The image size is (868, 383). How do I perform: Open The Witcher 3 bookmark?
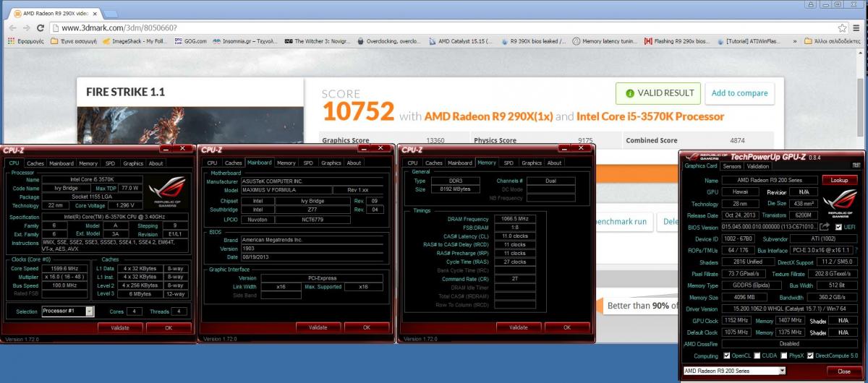(317, 41)
